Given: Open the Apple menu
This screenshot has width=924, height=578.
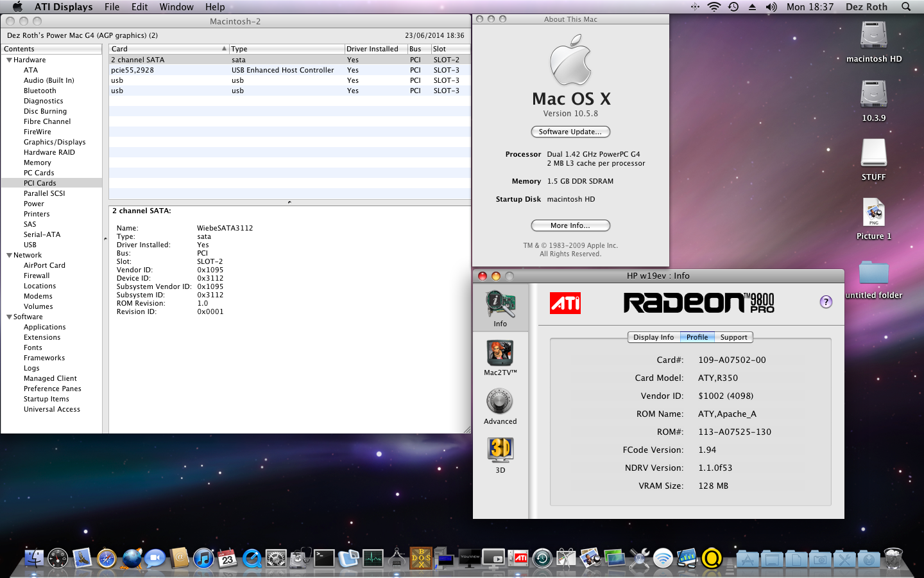Looking at the screenshot, I should pyautogui.click(x=17, y=7).
